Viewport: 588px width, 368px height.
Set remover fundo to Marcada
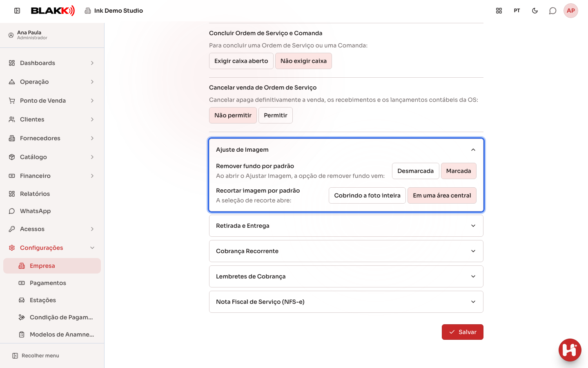tap(459, 171)
